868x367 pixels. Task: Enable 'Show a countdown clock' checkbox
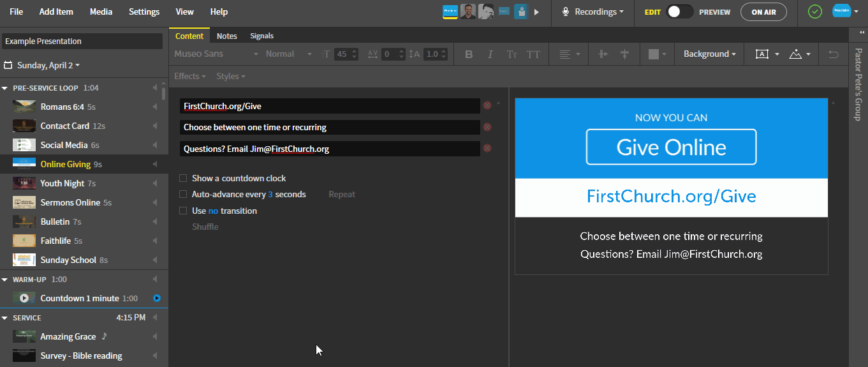pyautogui.click(x=183, y=178)
